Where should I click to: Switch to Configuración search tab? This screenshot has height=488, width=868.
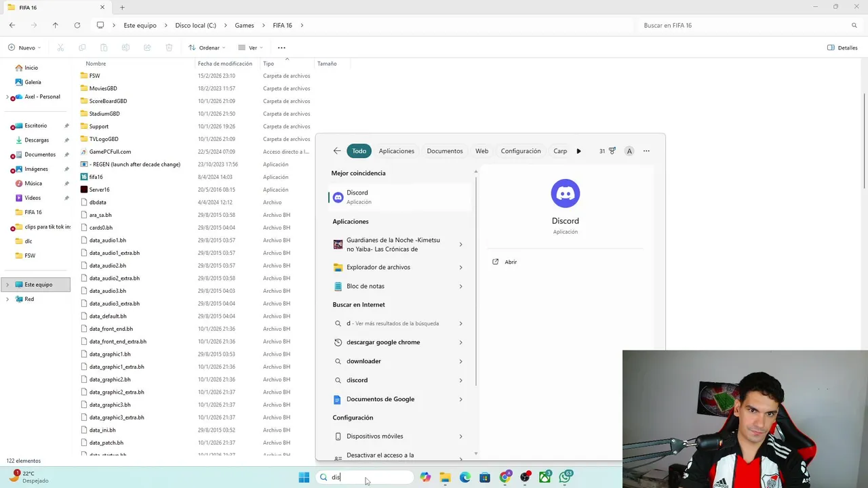coord(521,151)
